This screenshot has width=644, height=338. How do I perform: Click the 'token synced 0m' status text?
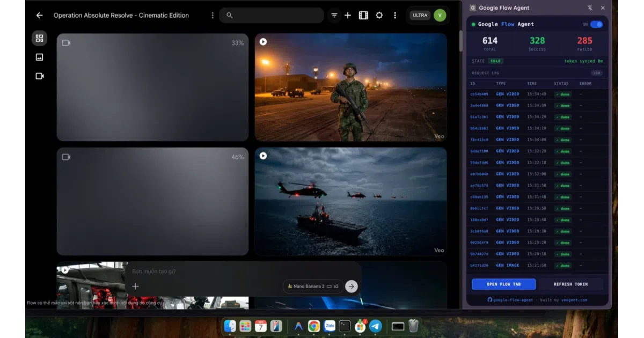583,61
